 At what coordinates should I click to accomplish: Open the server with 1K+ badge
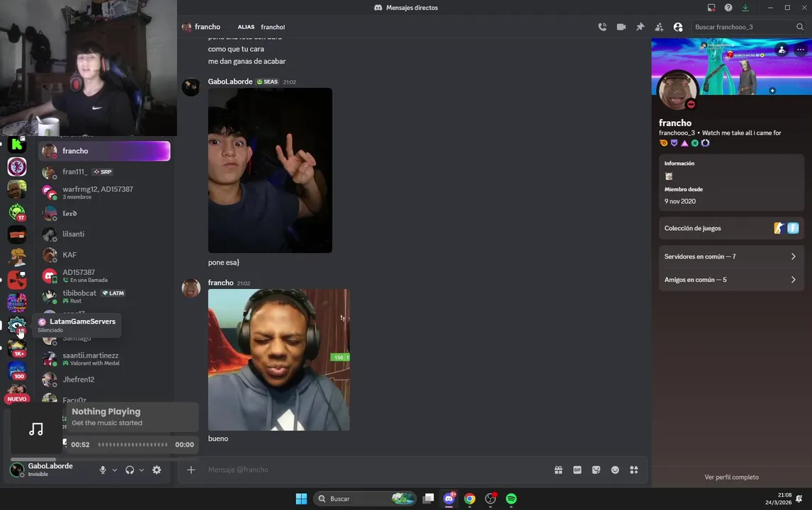(16, 348)
